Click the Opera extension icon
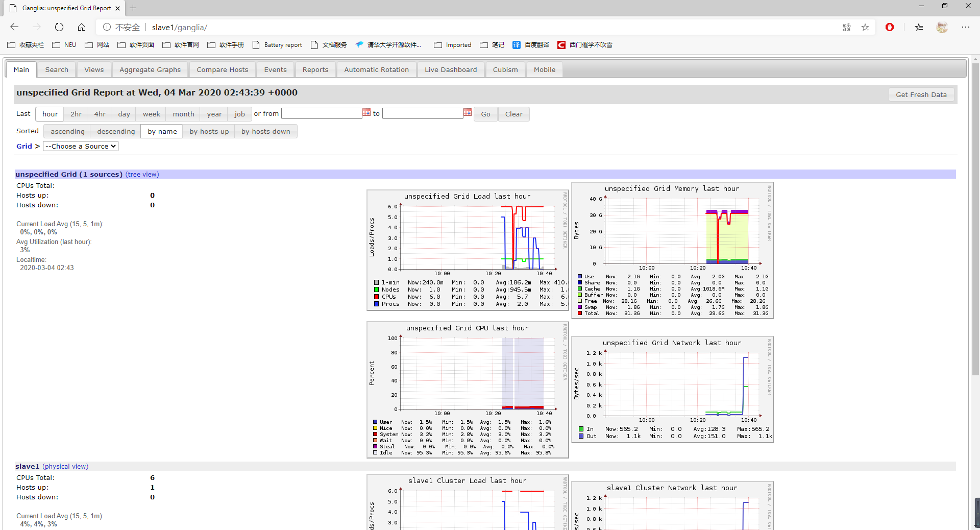This screenshot has height=530, width=980. tap(890, 27)
